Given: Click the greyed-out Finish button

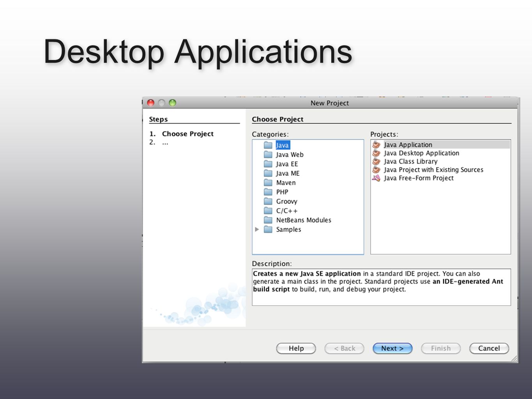Looking at the screenshot, I should [441, 348].
